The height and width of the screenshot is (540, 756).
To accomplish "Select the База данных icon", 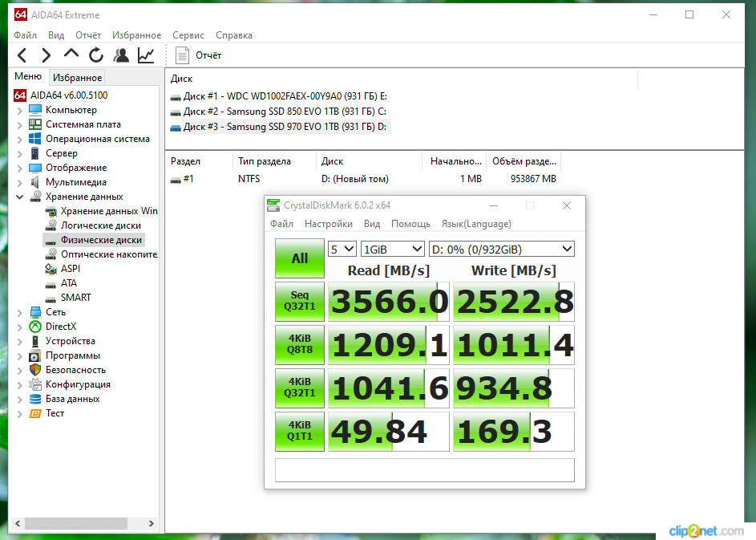I will (35, 399).
